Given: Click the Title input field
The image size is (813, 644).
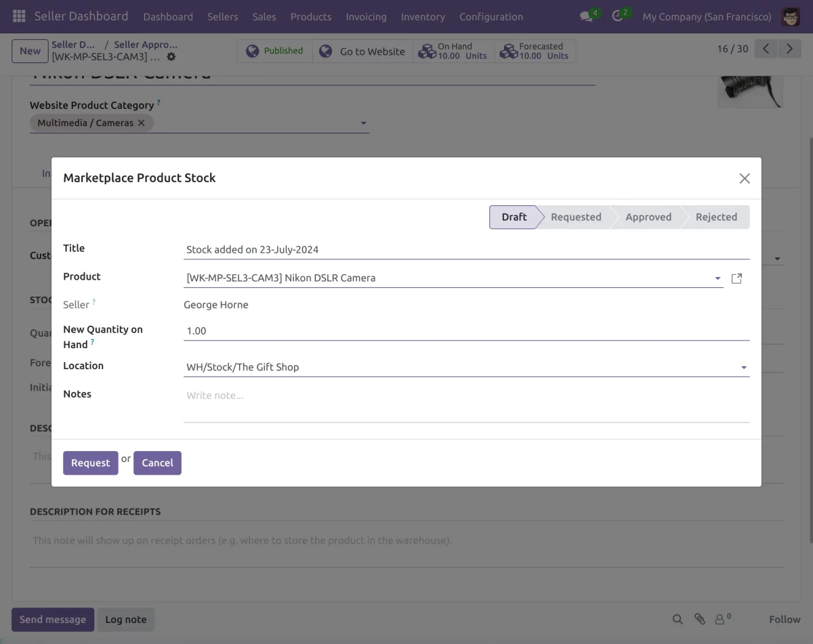Looking at the screenshot, I should 466,250.
